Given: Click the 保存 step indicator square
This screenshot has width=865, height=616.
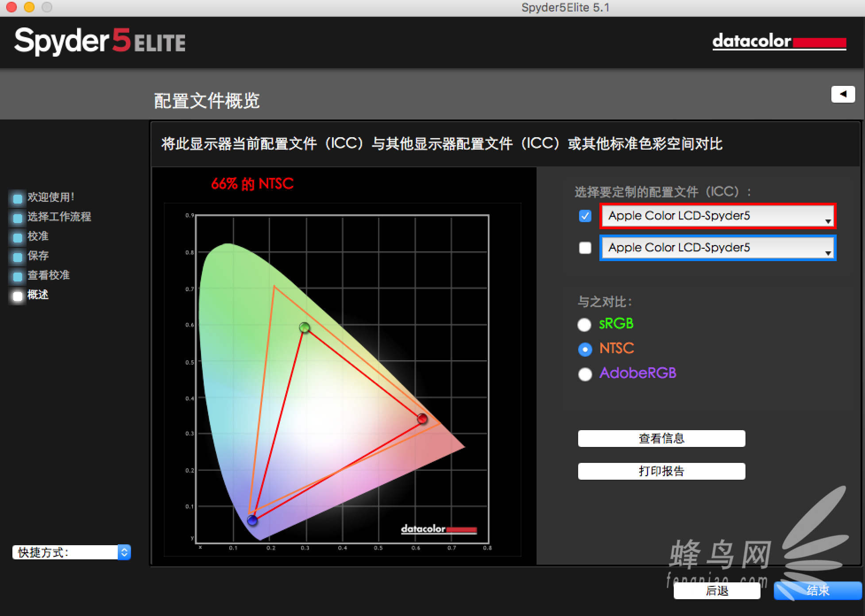Looking at the screenshot, I should (x=17, y=257).
